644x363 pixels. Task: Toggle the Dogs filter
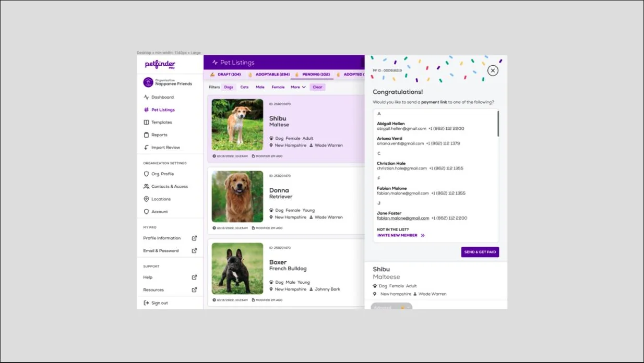pyautogui.click(x=229, y=87)
